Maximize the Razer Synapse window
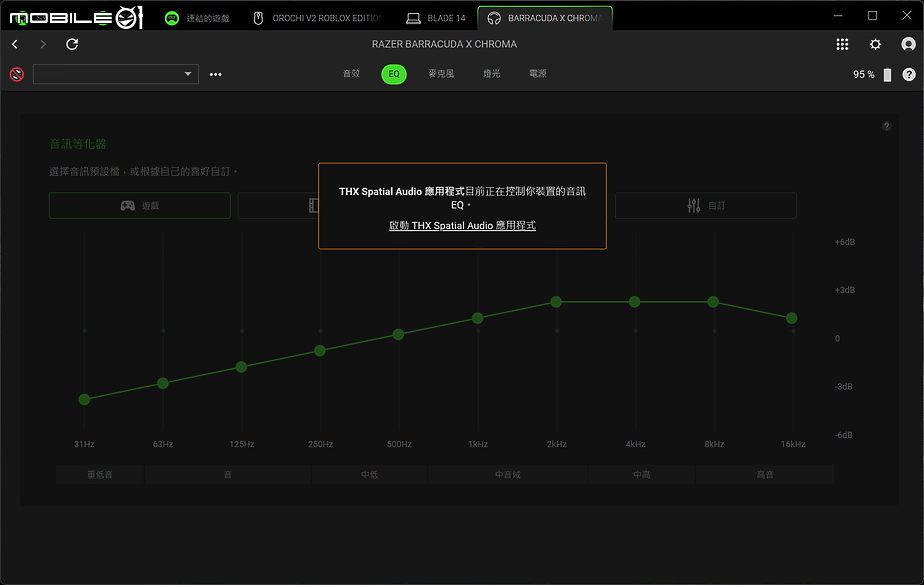The width and height of the screenshot is (924, 585). (x=873, y=16)
